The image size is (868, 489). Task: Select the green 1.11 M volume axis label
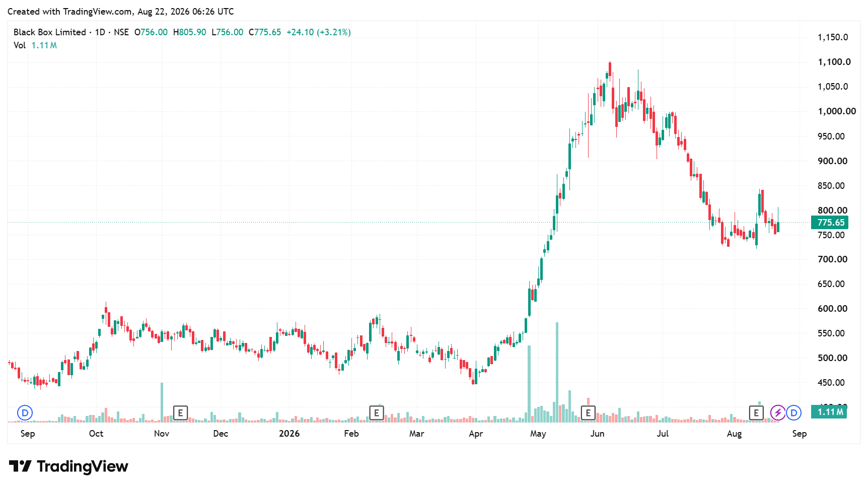[830, 412]
